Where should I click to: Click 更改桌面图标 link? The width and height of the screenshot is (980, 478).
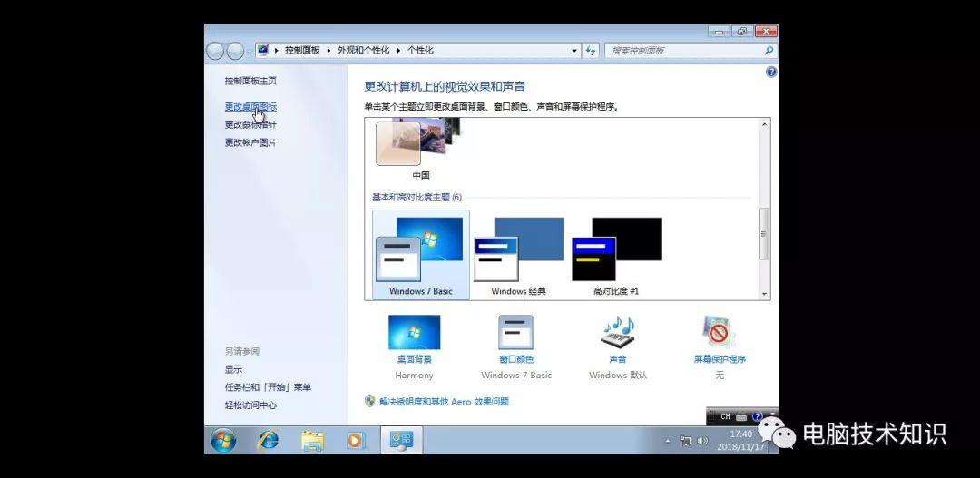[x=250, y=107]
